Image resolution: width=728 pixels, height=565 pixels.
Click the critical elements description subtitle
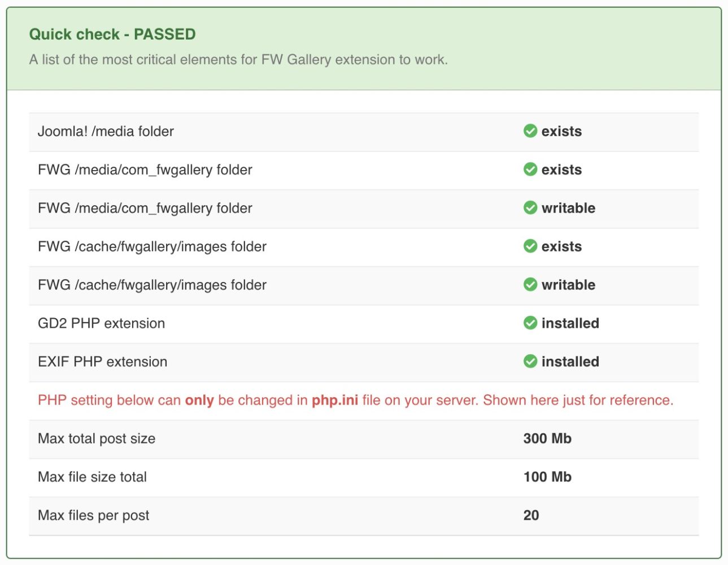238,60
